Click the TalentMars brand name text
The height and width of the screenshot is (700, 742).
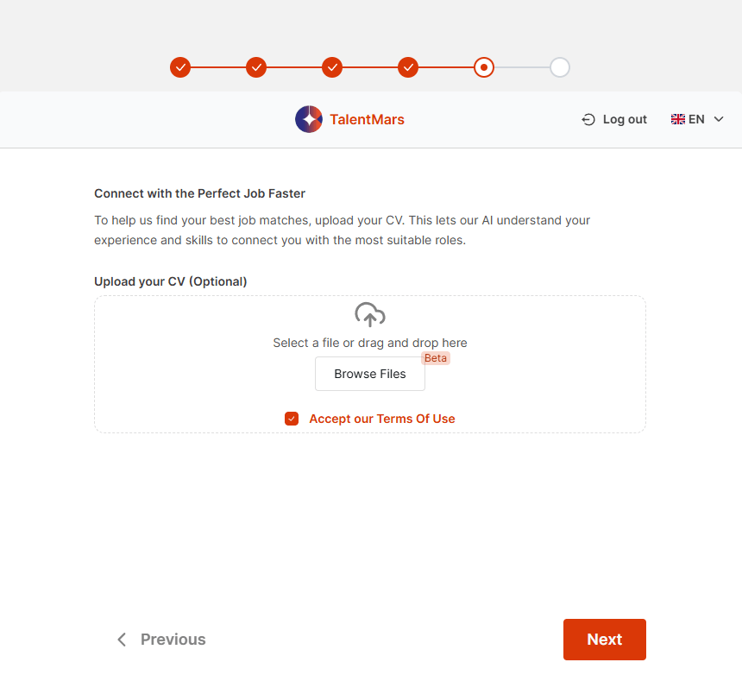pyautogui.click(x=367, y=119)
